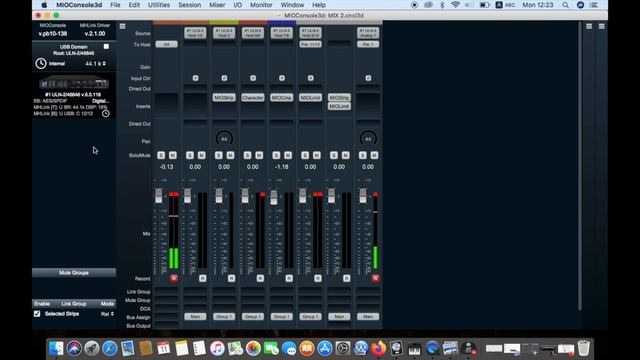Image resolution: width=640 pixels, height=360 pixels.
Task: Mute the strip showing -1.18 gain
Action: coord(288,156)
